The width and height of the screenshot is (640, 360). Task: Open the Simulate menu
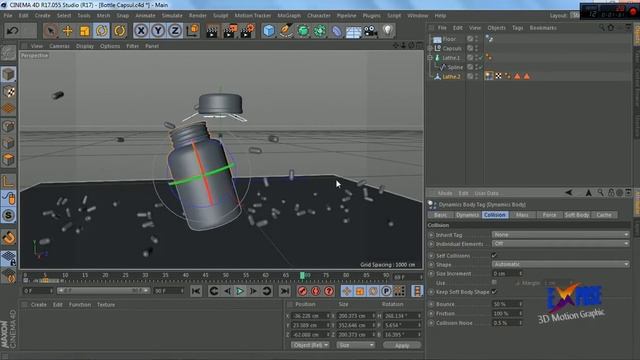click(172, 16)
